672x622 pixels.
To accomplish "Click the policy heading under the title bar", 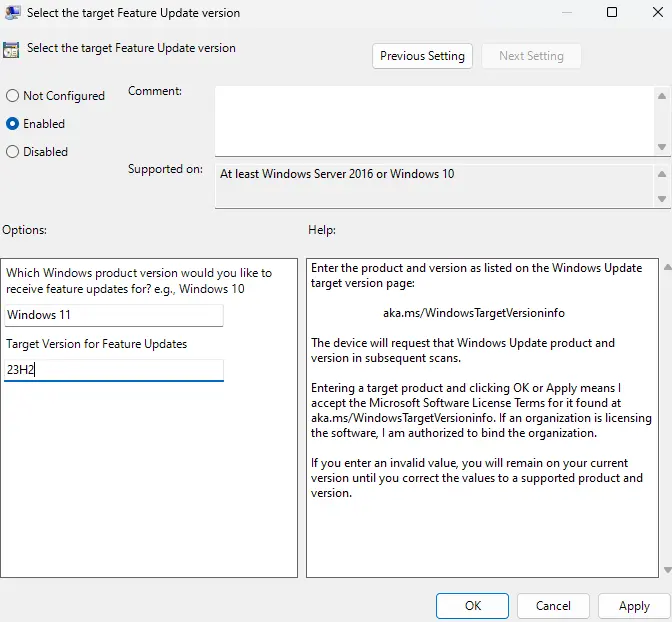I will click(x=131, y=48).
